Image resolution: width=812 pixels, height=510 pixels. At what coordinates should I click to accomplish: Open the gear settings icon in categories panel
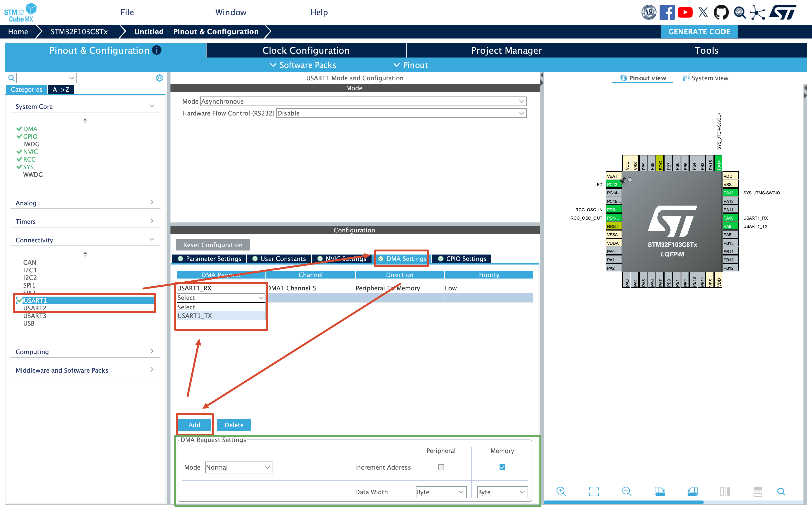click(x=159, y=78)
